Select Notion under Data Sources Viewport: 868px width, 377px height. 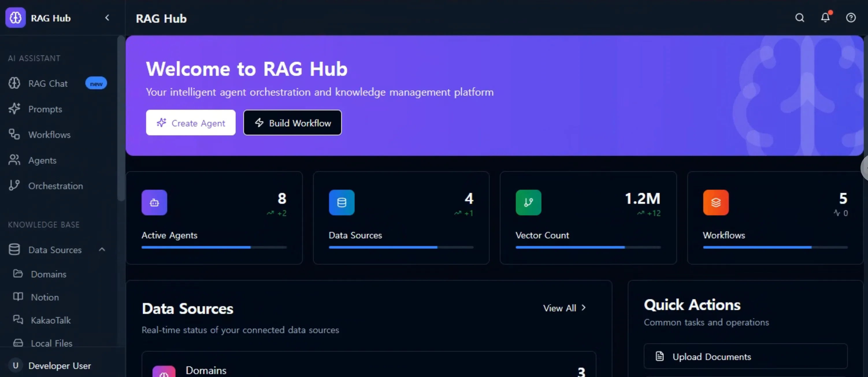pyautogui.click(x=45, y=297)
